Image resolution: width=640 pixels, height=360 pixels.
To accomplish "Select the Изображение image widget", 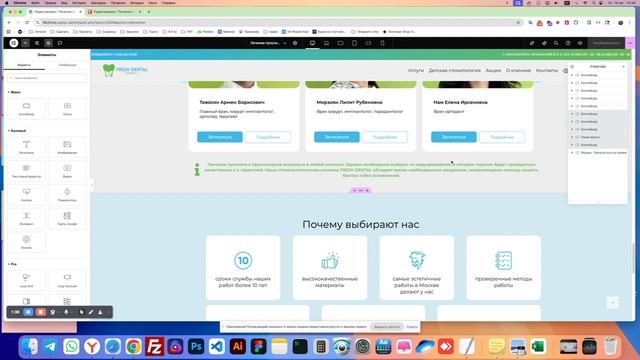I will 67,147.
